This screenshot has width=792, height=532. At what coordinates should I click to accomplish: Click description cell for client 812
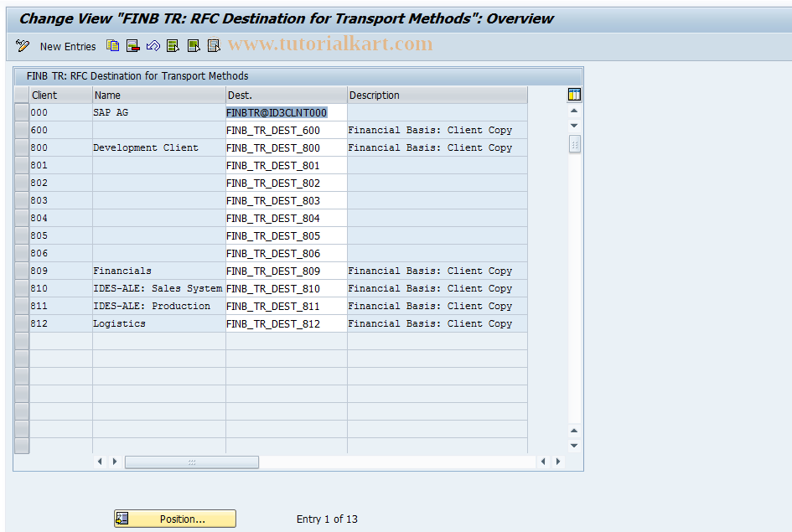pos(437,323)
